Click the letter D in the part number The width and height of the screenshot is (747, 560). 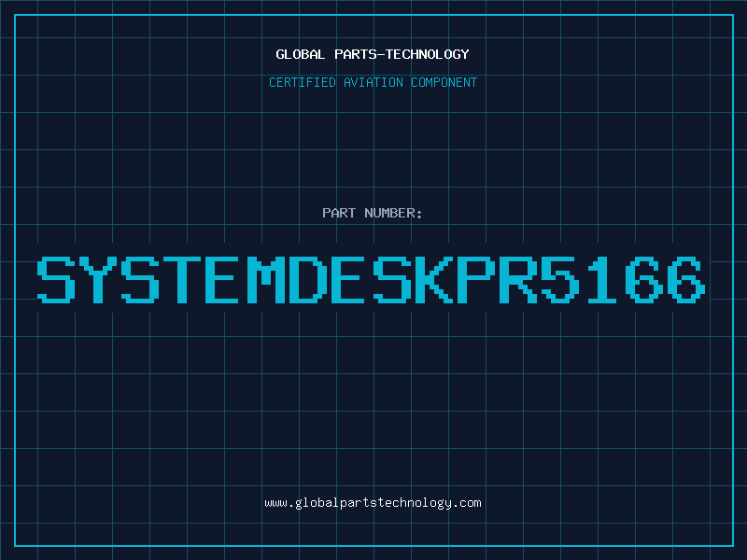click(x=308, y=279)
